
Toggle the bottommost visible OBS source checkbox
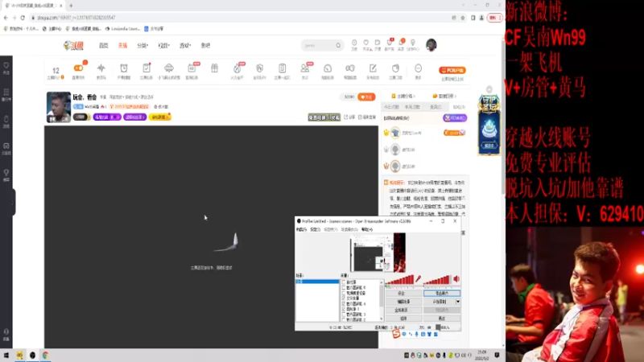pyautogui.click(x=344, y=319)
